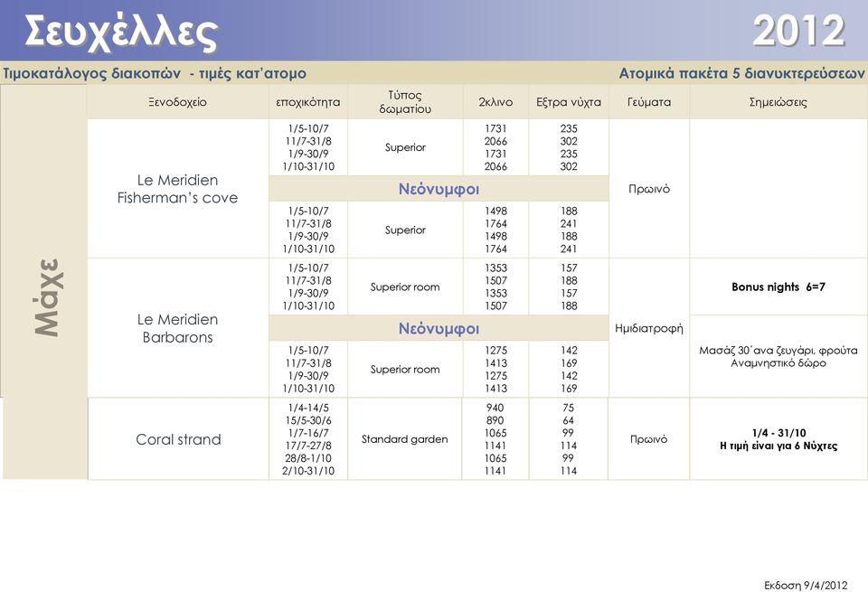Click the Εξτρα νύχτα column header
Screen dimensions: 868x592
click(569, 102)
